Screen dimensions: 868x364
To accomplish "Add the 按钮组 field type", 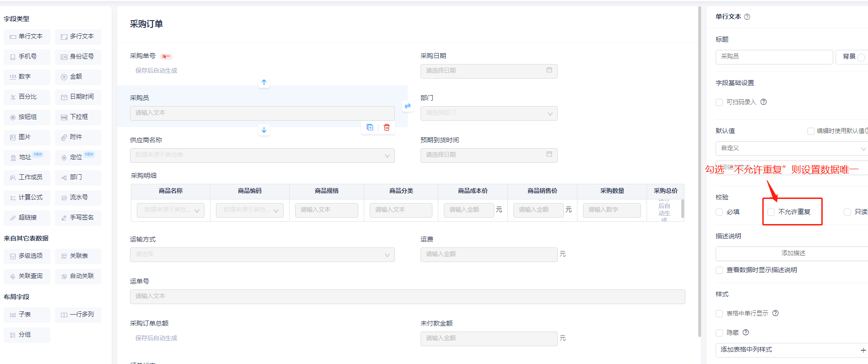I will point(27,117).
